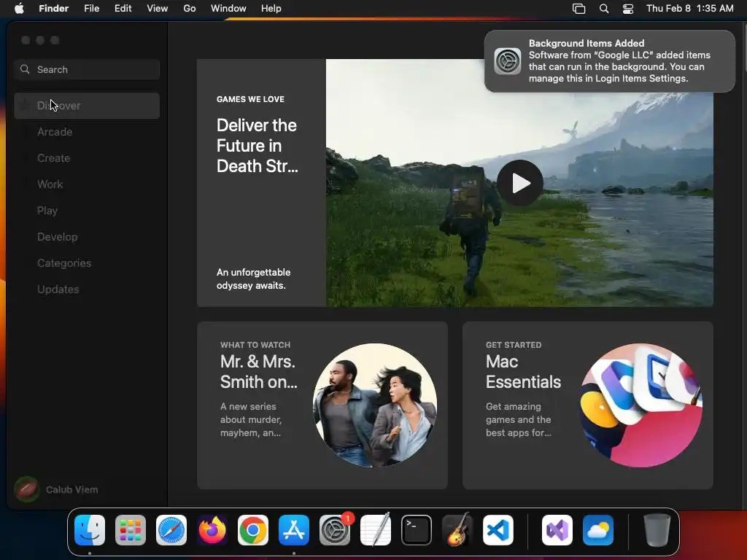Open TextEdit from the dock

pos(376,530)
